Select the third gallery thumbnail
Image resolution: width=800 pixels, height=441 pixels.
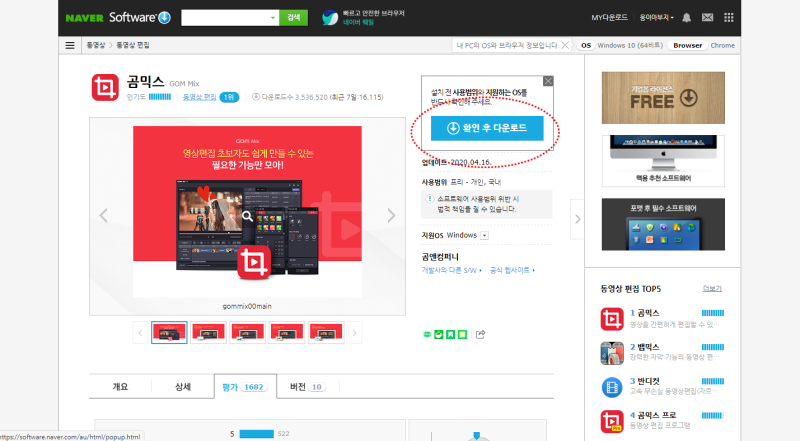[x=247, y=333]
